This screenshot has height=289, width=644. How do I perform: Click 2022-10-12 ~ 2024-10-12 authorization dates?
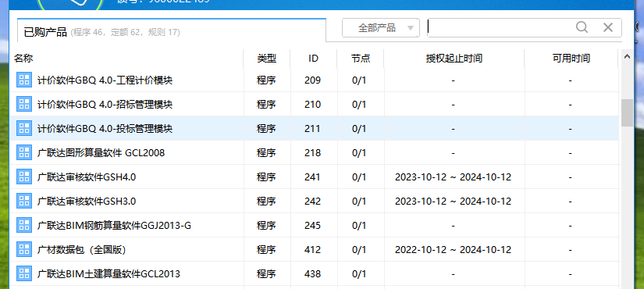(453, 249)
